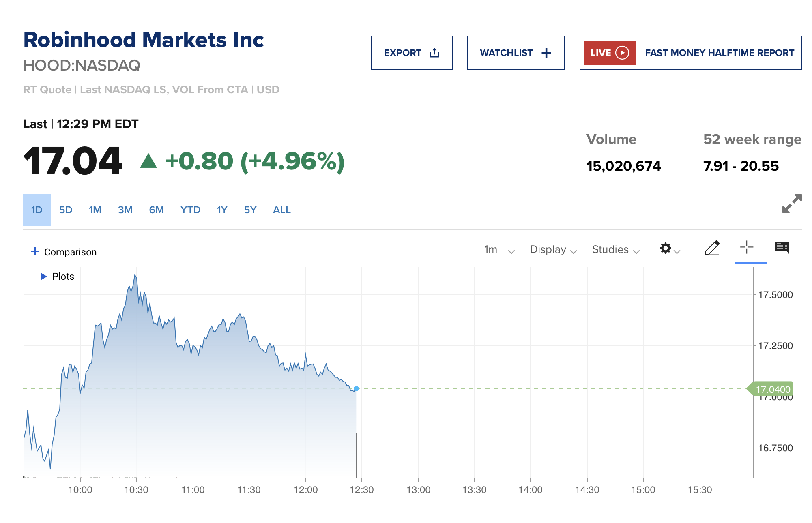Image resolution: width=812 pixels, height=523 pixels.
Task: Click the current price dot on chart
Action: tap(357, 389)
